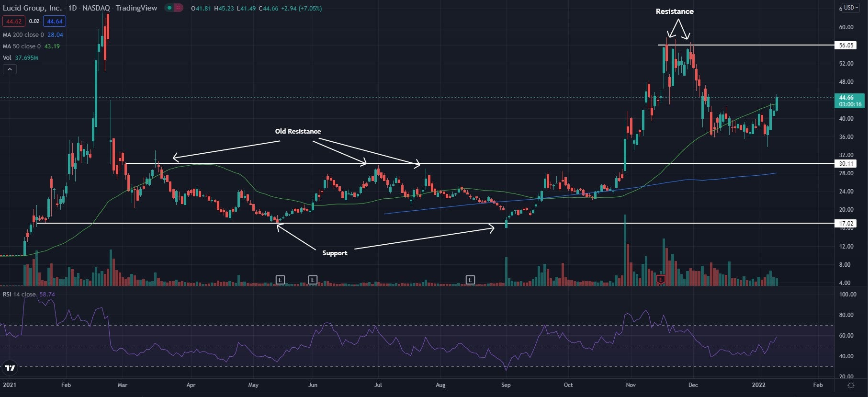Click the 2022 label on time axis
Viewport: 868px width, 397px height.
759,385
